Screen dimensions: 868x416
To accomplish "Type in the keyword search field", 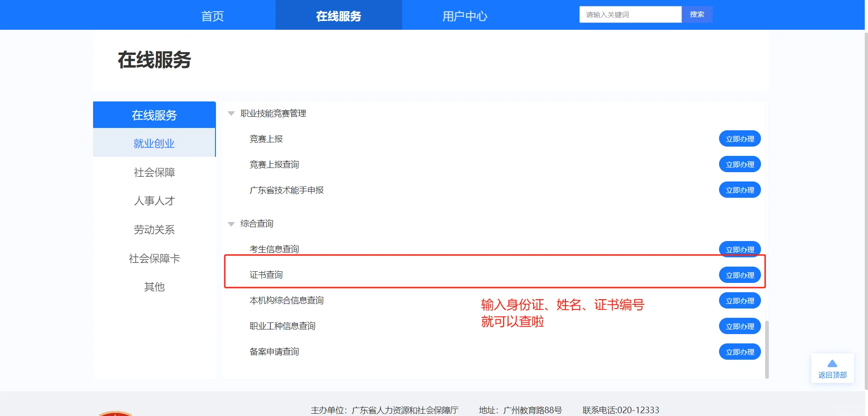I will point(630,14).
